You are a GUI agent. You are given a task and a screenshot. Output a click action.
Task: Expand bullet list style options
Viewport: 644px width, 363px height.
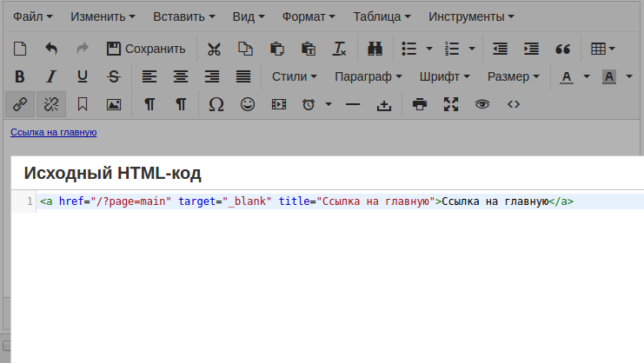[429, 49]
